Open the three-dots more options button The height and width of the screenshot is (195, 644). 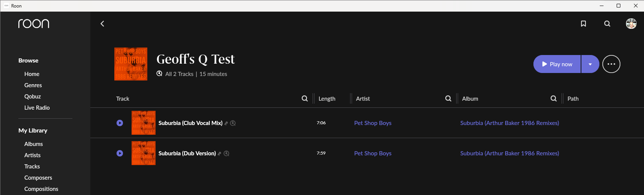tap(611, 64)
